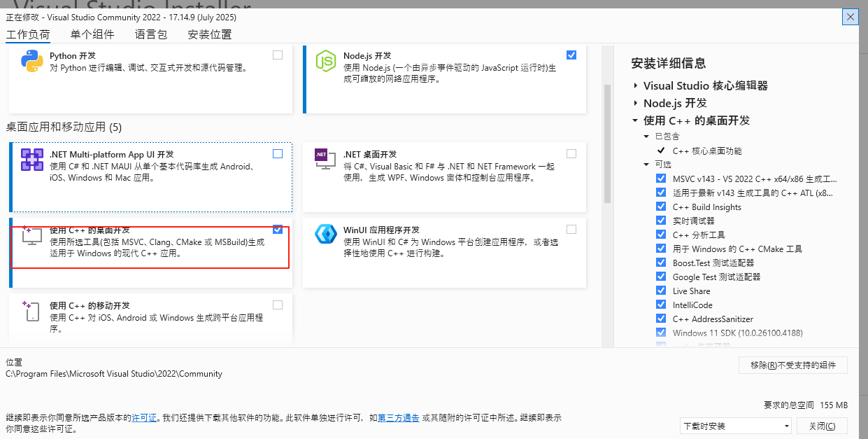
Task: Uncheck C++ Build Insights component
Action: click(x=661, y=207)
